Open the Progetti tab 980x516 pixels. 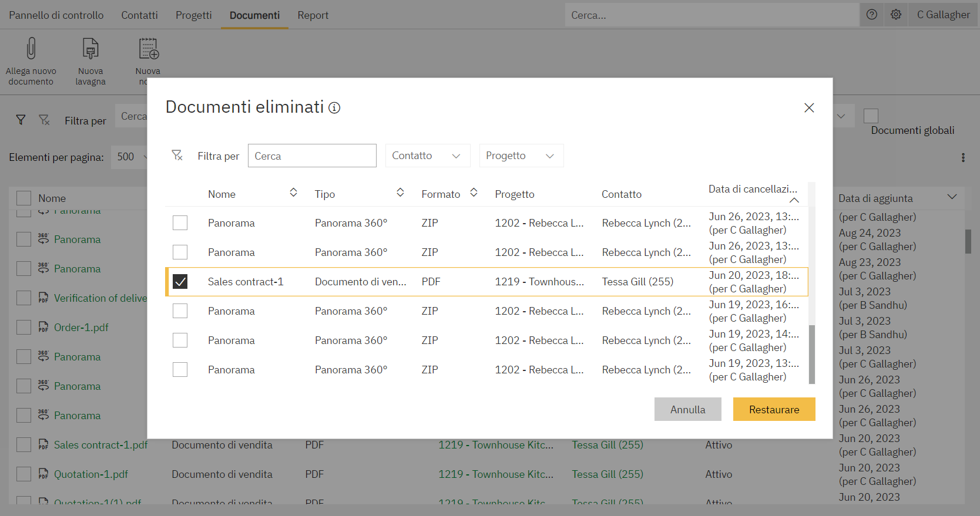point(193,15)
